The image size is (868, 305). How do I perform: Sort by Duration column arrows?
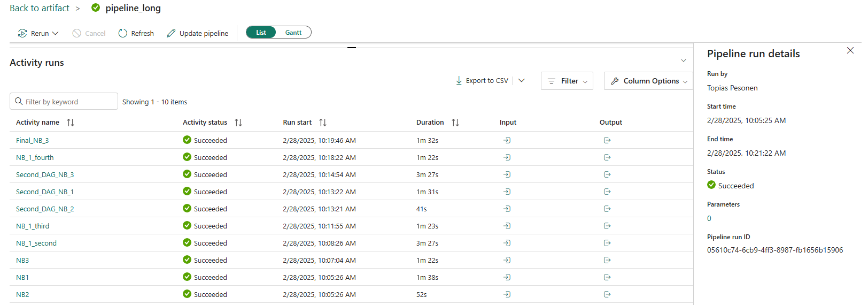tap(455, 123)
